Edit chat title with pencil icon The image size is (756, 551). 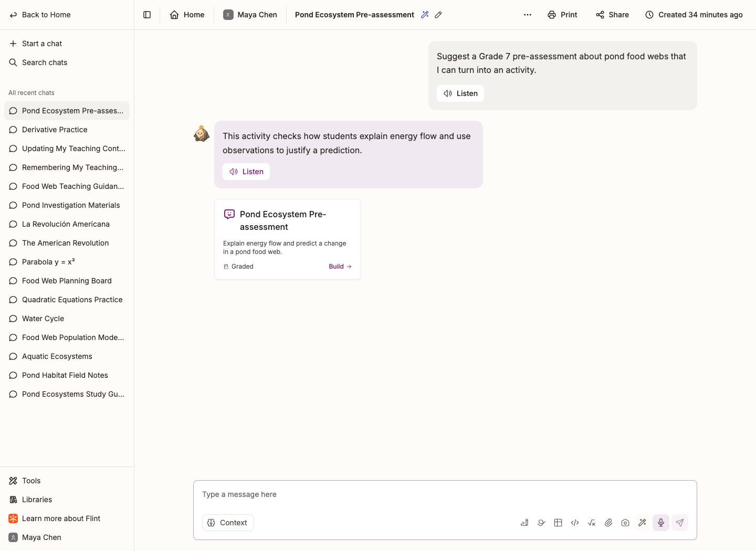[x=438, y=15]
